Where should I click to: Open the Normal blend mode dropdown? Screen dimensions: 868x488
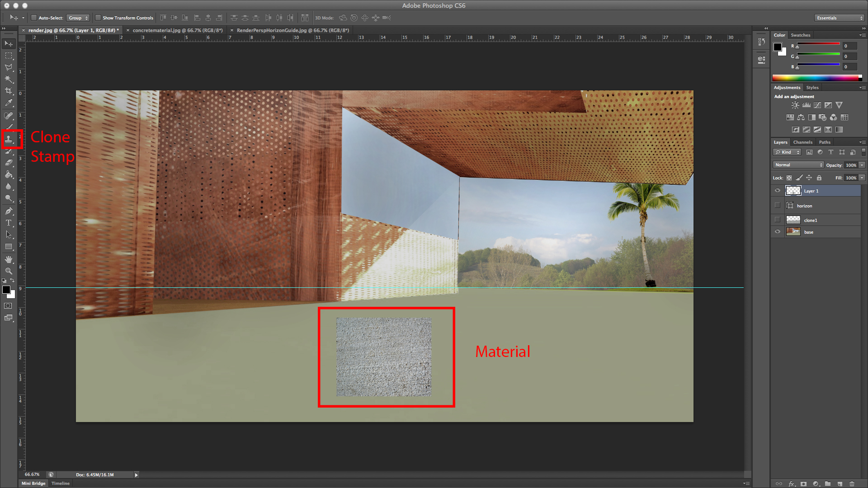(x=798, y=165)
